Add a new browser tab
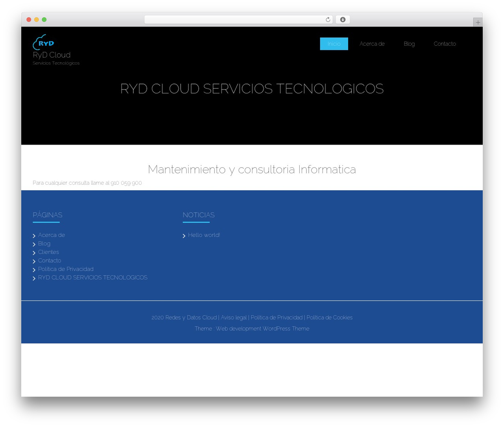The width and height of the screenshot is (504, 427). tap(478, 22)
